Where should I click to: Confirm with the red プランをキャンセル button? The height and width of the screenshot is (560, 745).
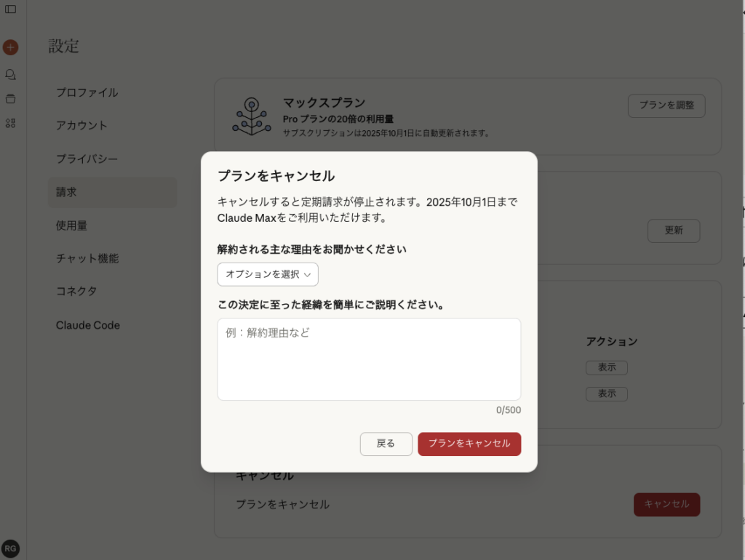pos(469,444)
